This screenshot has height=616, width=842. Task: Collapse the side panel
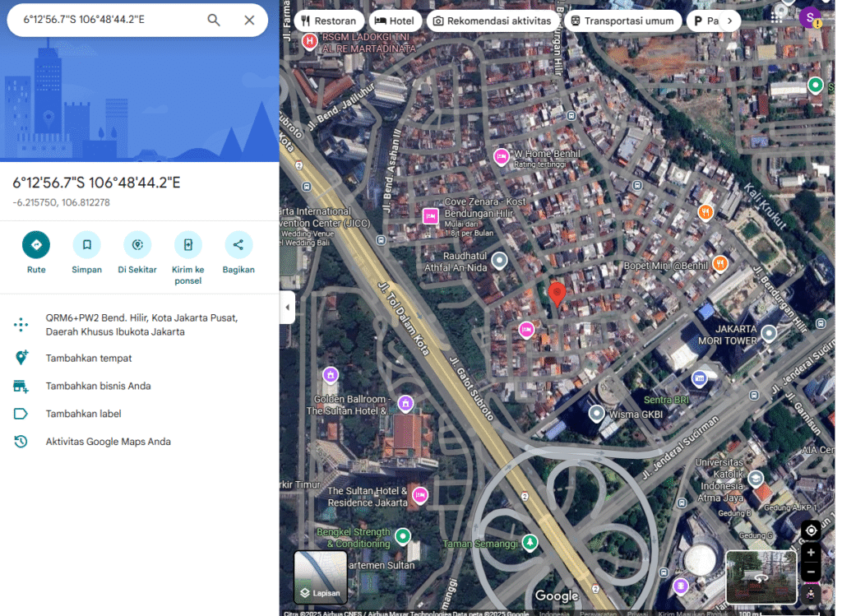[287, 308]
